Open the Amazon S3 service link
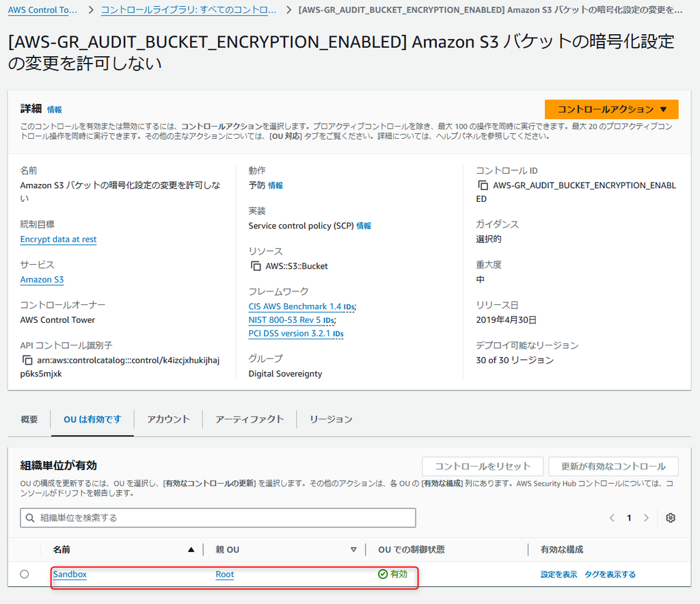Screen dimensions: 700x604 (x=42, y=280)
